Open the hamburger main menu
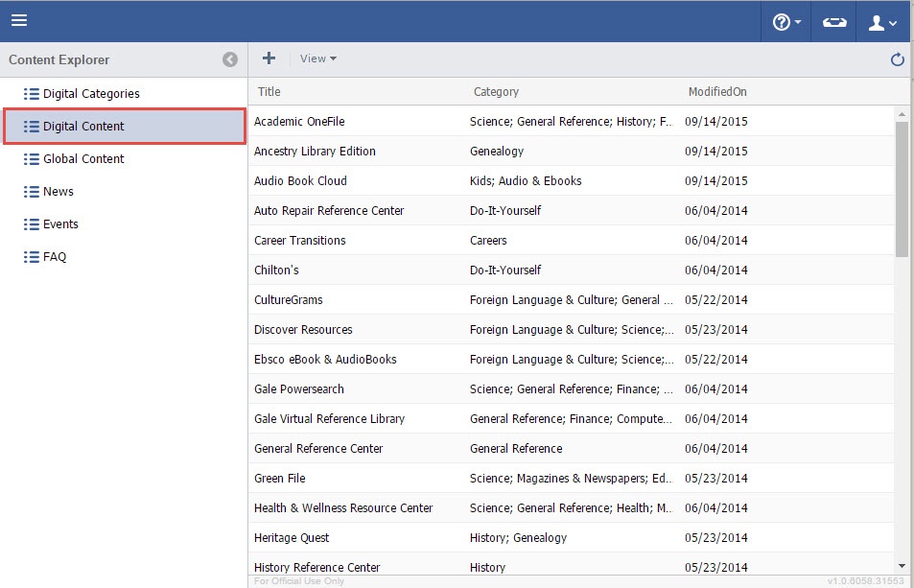Screen dimensions: 914x588 19,21
